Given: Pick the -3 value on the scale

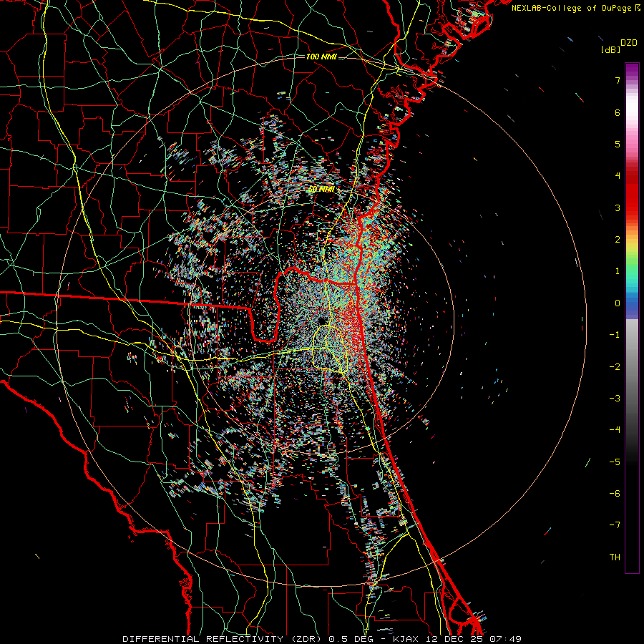Looking at the screenshot, I should [x=615, y=399].
